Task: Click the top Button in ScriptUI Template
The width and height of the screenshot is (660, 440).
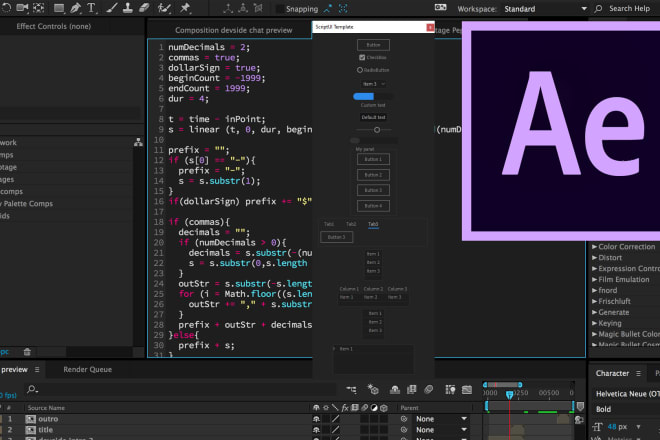Action: (x=373, y=45)
